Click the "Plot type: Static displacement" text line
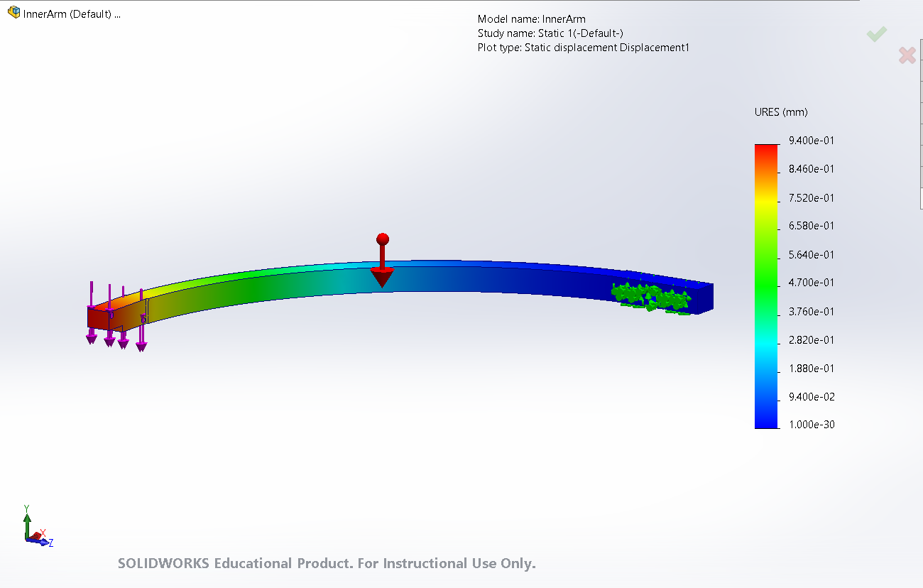This screenshot has height=588, width=923. coord(584,48)
